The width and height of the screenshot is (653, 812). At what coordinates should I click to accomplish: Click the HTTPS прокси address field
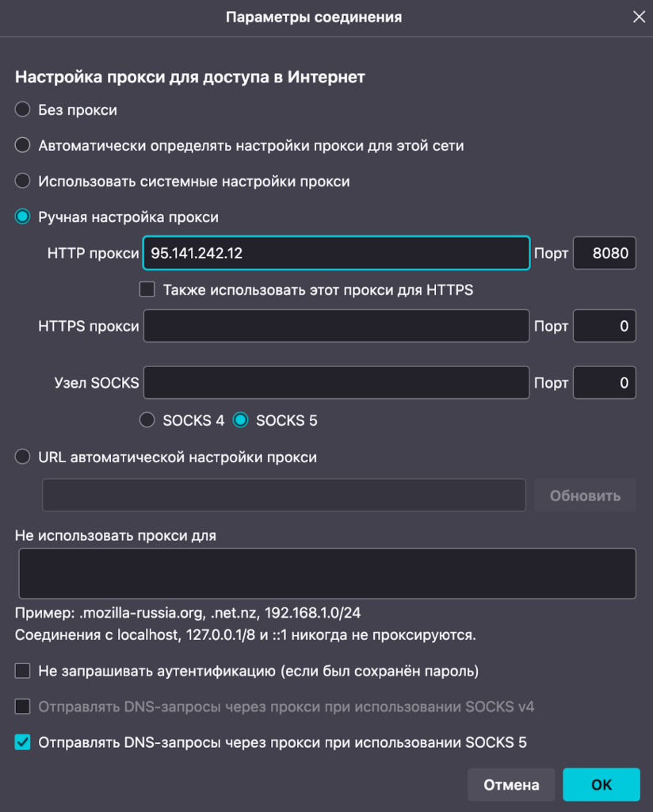pos(336,326)
